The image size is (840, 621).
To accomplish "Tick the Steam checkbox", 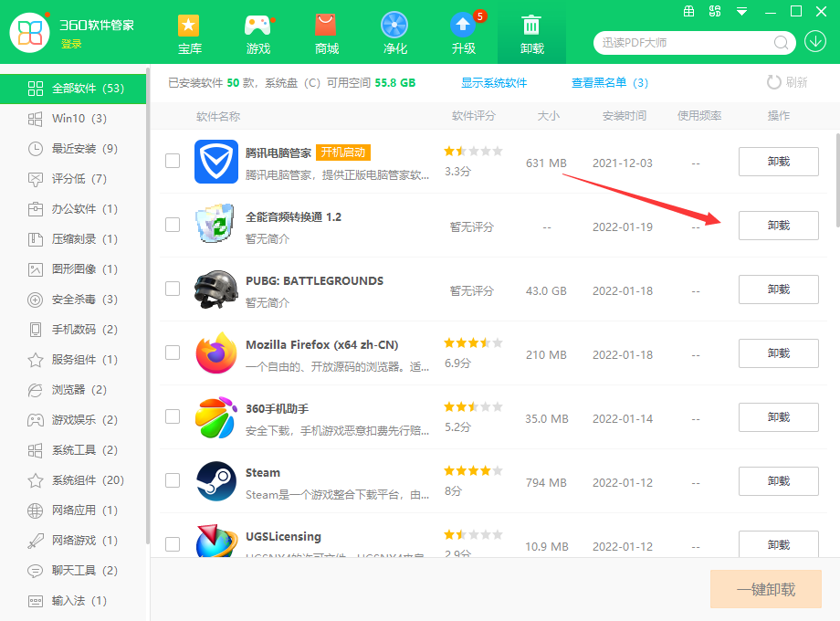I will click(173, 480).
